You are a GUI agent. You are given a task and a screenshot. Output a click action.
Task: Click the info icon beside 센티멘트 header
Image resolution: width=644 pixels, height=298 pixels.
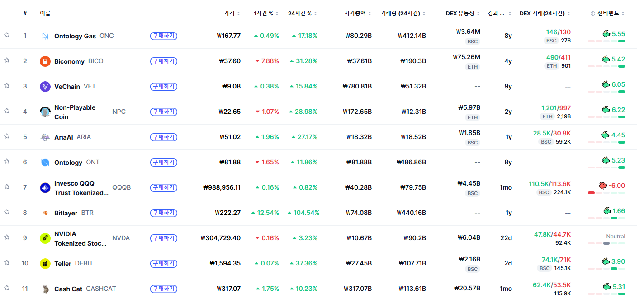[593, 14]
